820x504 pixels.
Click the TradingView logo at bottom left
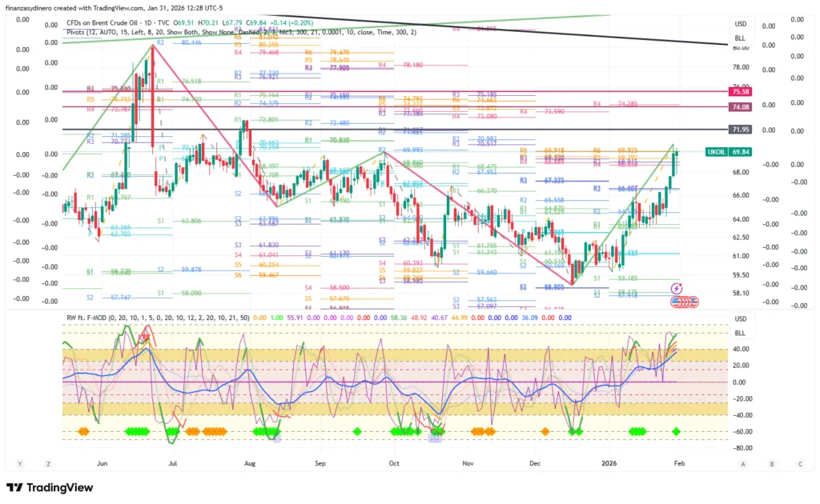(50, 488)
